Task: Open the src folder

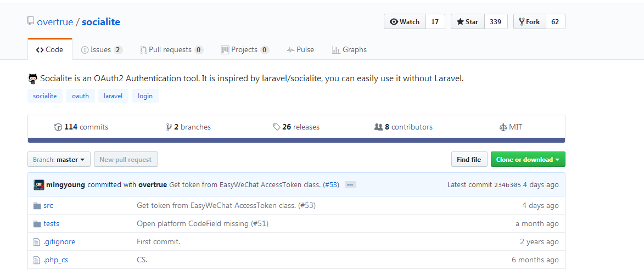Action: [48, 206]
